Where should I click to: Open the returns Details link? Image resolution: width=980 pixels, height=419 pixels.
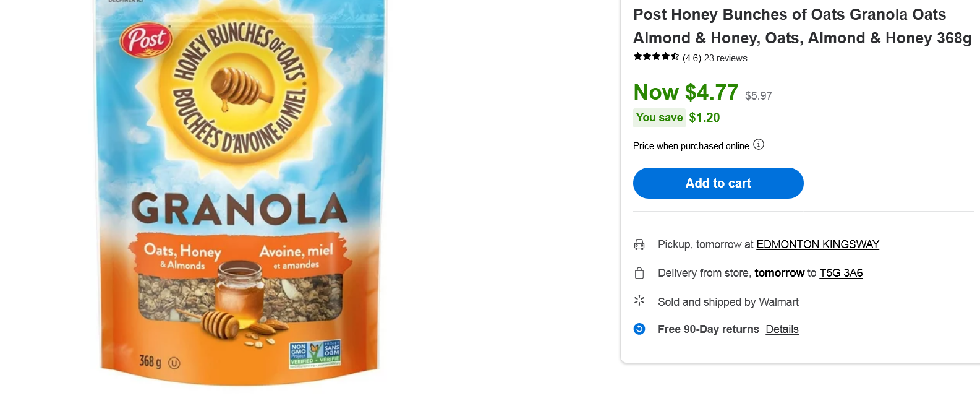[x=782, y=329]
